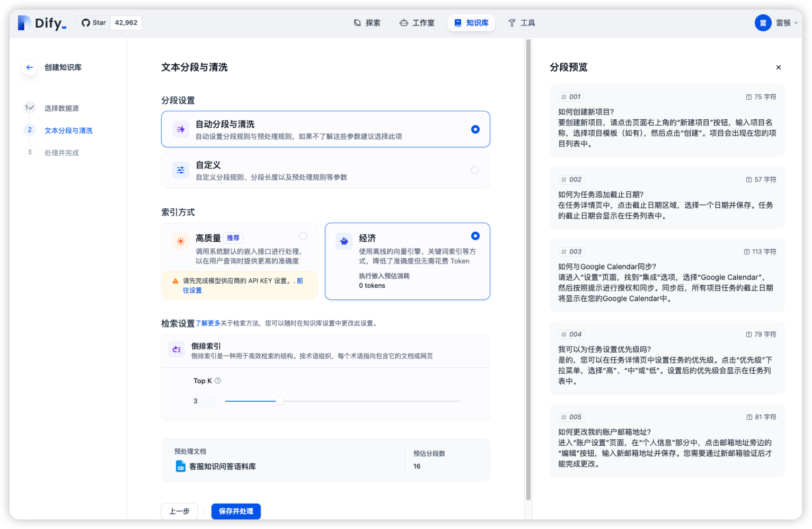Switch to the 工作室 tab
The width and height of the screenshot is (812, 529).
[417, 23]
